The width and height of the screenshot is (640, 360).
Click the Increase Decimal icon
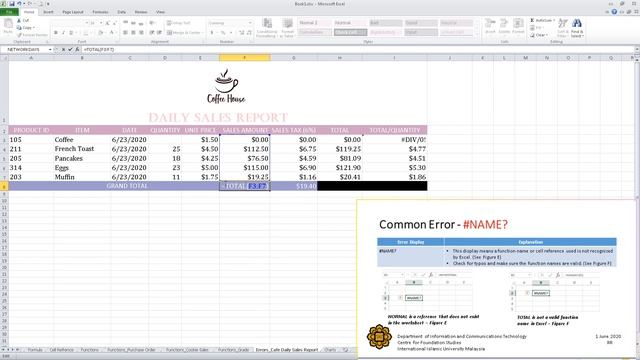[x=241, y=33]
